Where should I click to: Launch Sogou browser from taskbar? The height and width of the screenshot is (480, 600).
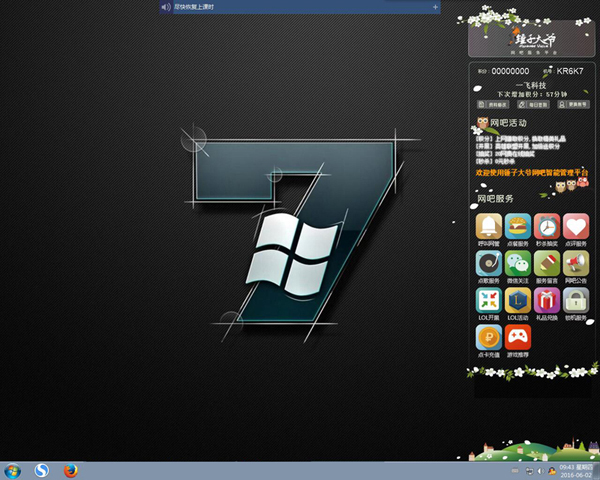coord(41,470)
